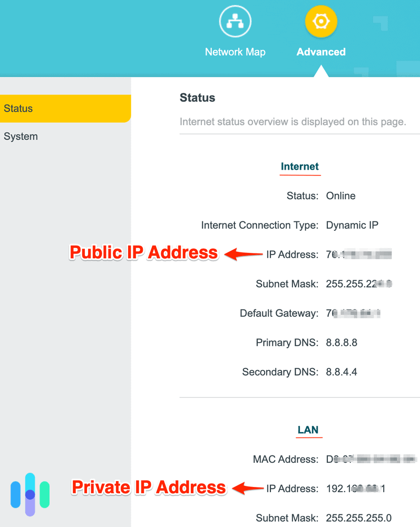Switch to Advanced tab label
Screen dimensions: 420x527
(x=321, y=52)
